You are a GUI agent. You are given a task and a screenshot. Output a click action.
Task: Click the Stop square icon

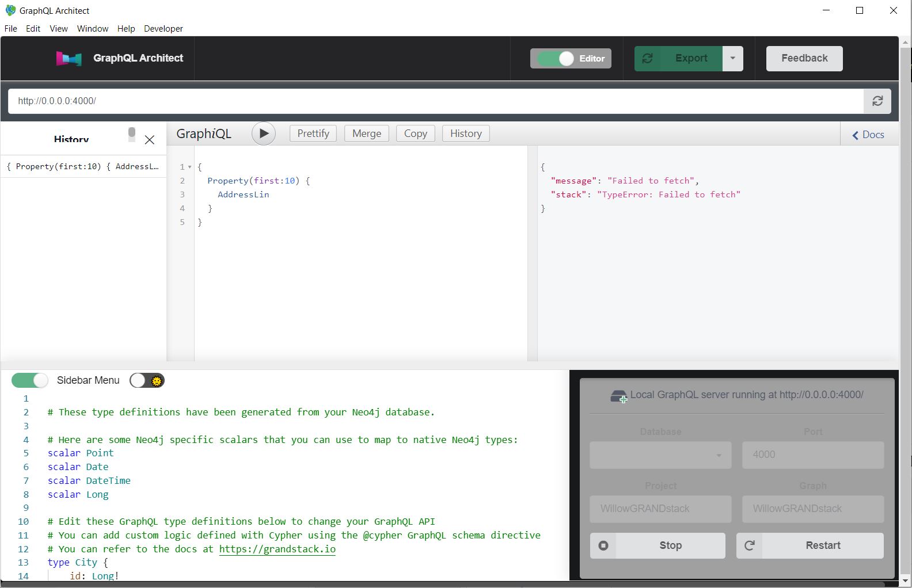point(603,545)
